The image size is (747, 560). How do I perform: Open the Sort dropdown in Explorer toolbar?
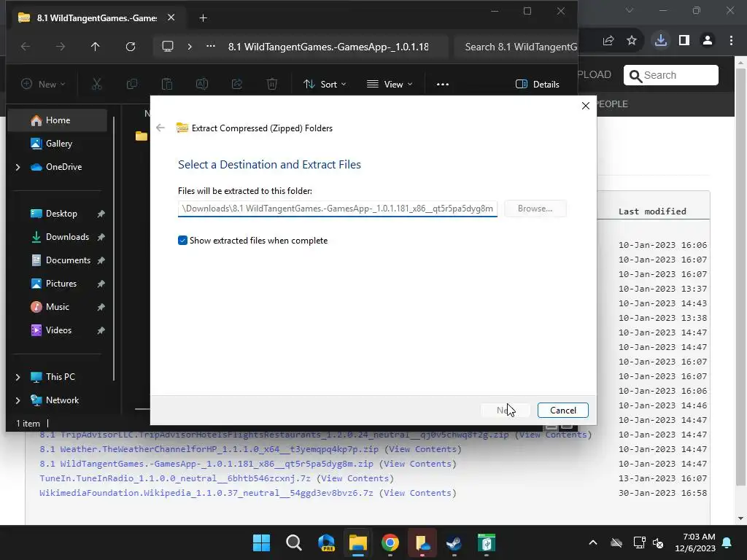pos(325,85)
